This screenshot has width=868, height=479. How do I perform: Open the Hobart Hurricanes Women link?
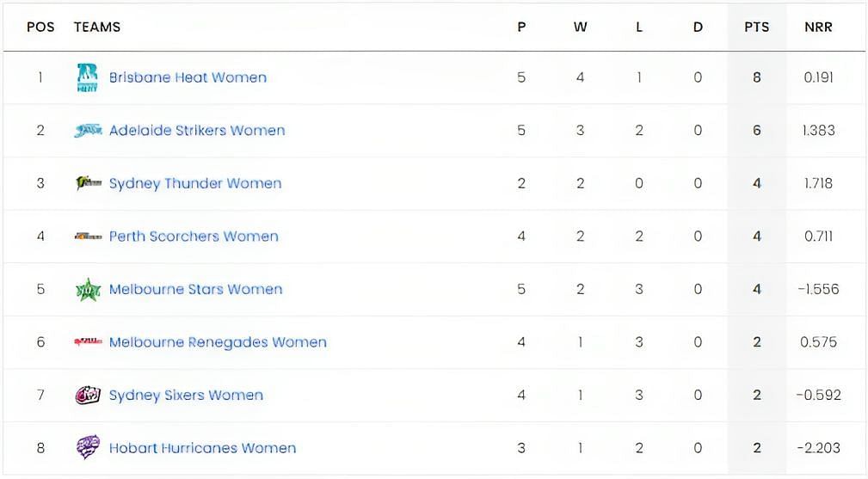tap(203, 448)
